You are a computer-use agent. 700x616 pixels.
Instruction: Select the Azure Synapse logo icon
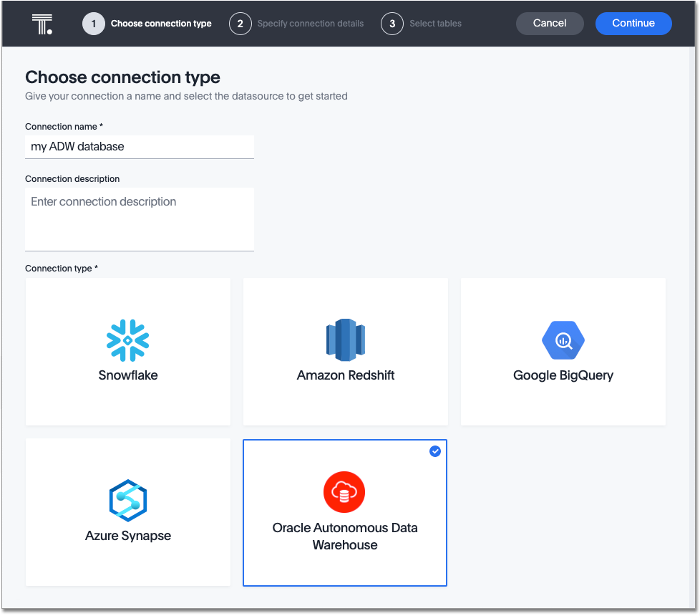pos(128,500)
